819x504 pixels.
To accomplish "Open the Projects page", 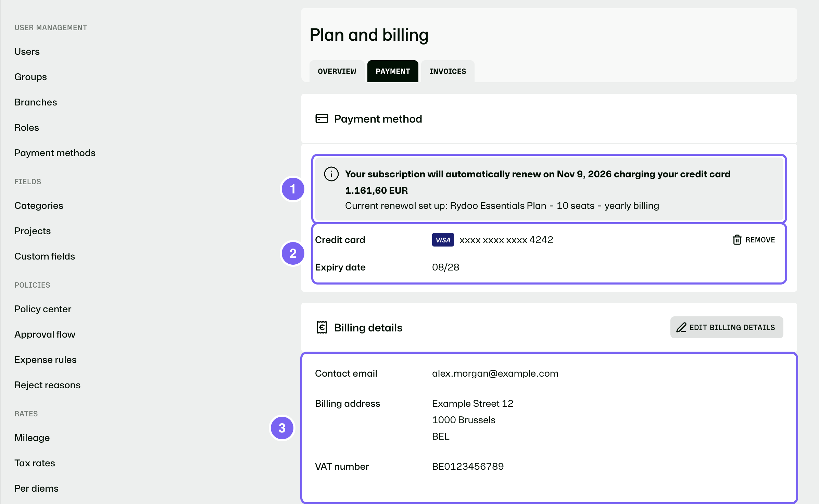I will pos(33,231).
